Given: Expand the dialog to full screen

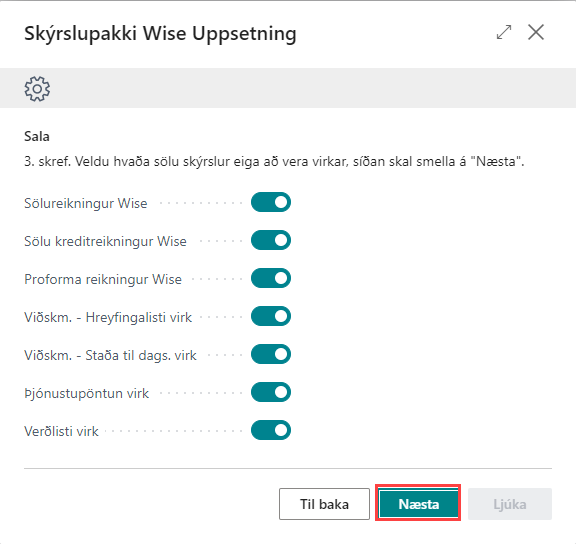Looking at the screenshot, I should tap(504, 32).
